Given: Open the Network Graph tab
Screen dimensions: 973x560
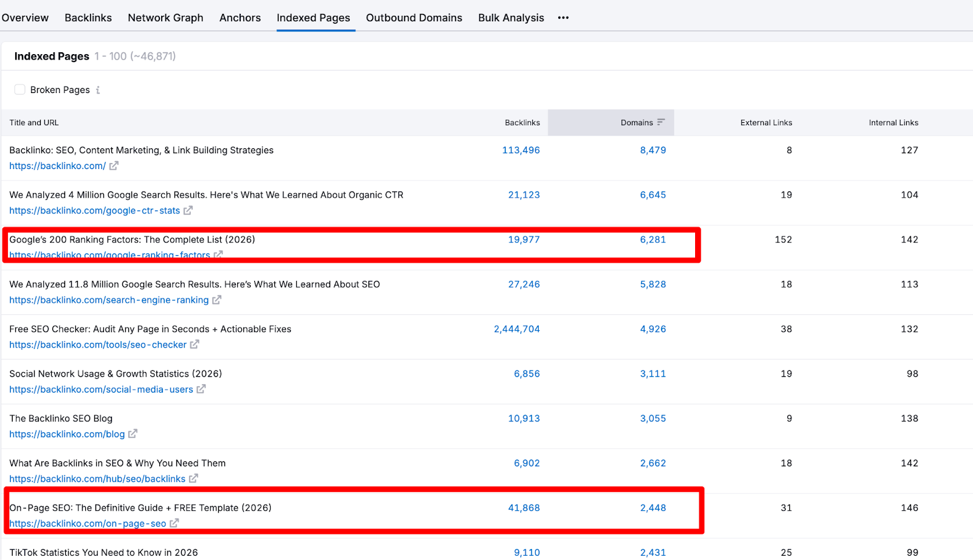Looking at the screenshot, I should 165,18.
